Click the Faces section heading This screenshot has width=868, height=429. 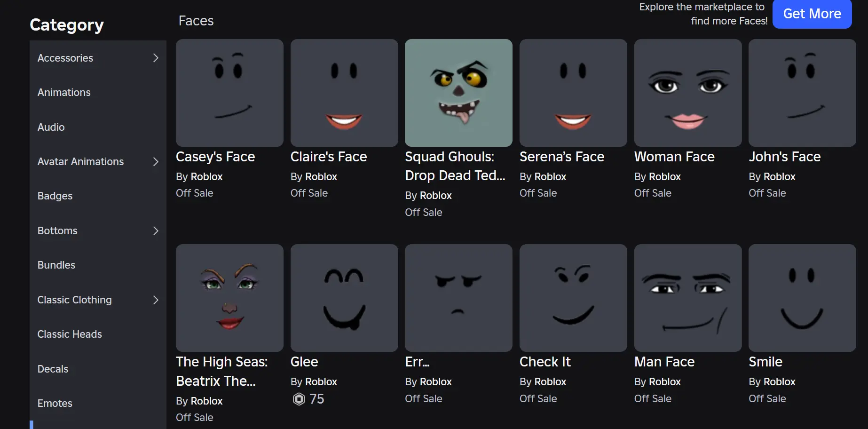[x=196, y=21]
